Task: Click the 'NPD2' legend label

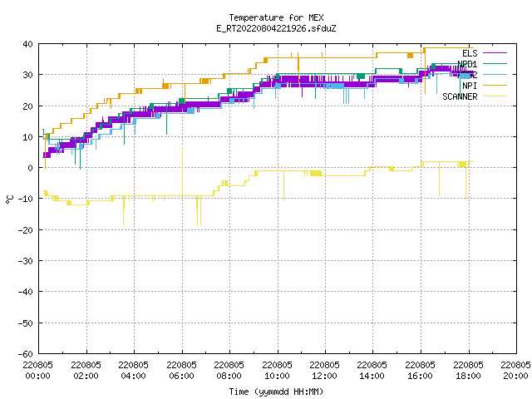Action: 467,75
